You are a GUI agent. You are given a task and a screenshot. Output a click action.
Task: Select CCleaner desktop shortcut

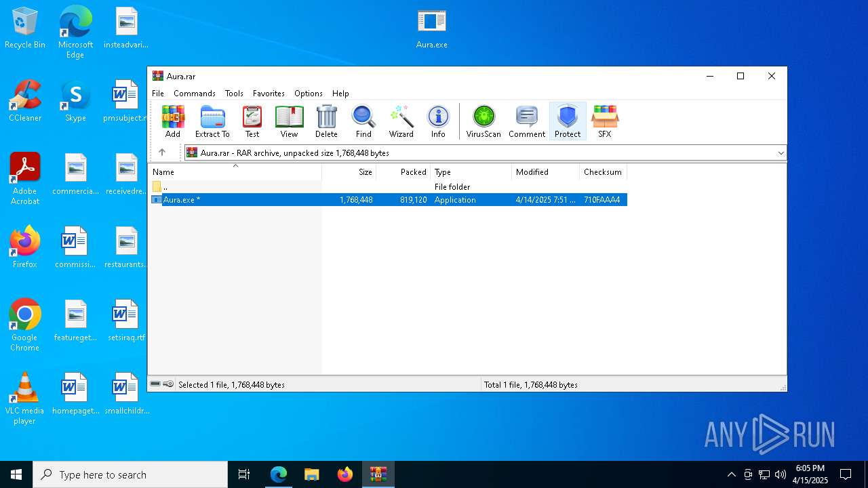click(x=25, y=102)
